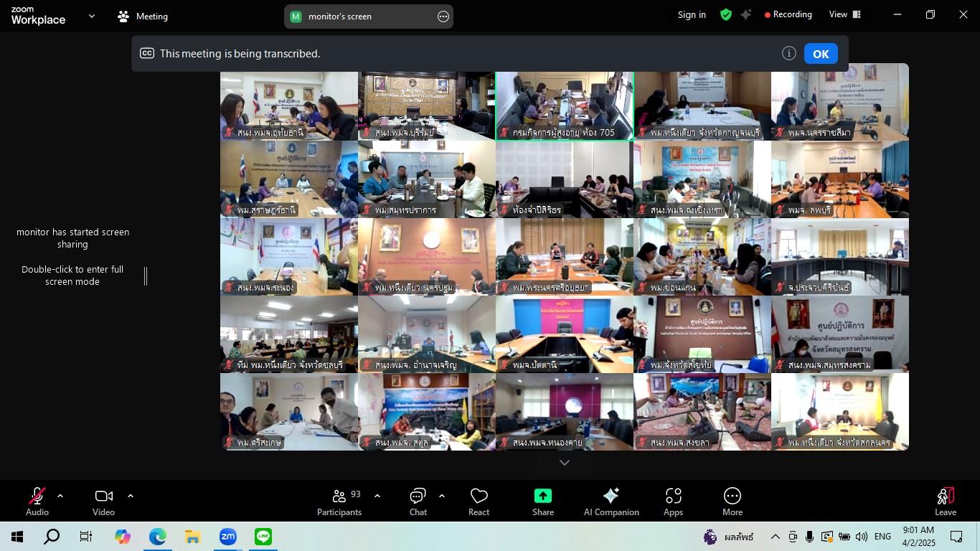
Task: Toggle the Video camera on
Action: pos(103,501)
